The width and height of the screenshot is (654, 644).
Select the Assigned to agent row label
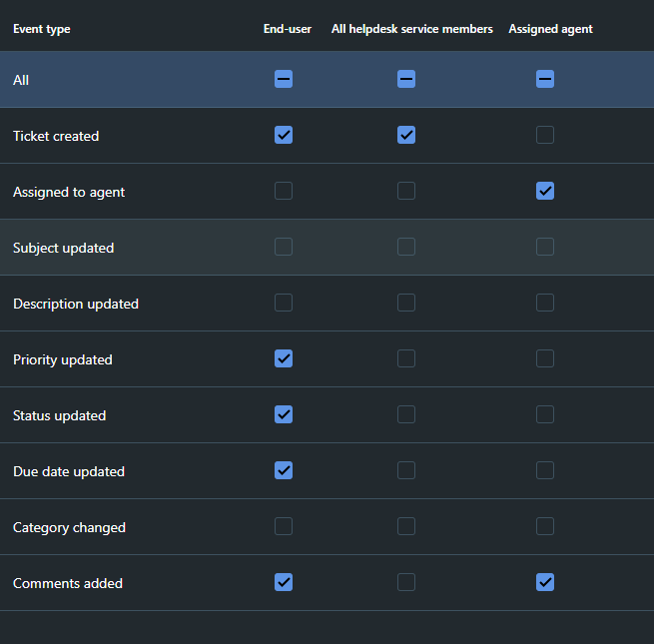pyautogui.click(x=69, y=193)
